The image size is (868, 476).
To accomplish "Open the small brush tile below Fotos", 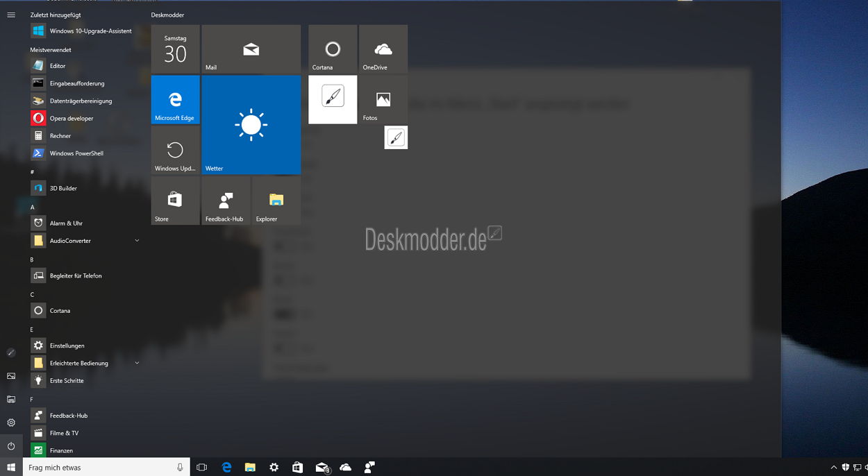I will [396, 137].
